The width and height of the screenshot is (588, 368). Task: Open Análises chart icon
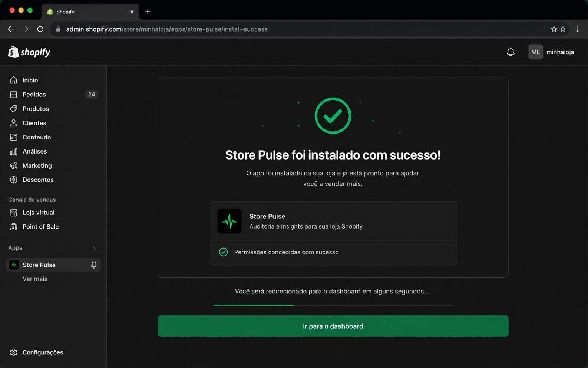click(x=14, y=151)
